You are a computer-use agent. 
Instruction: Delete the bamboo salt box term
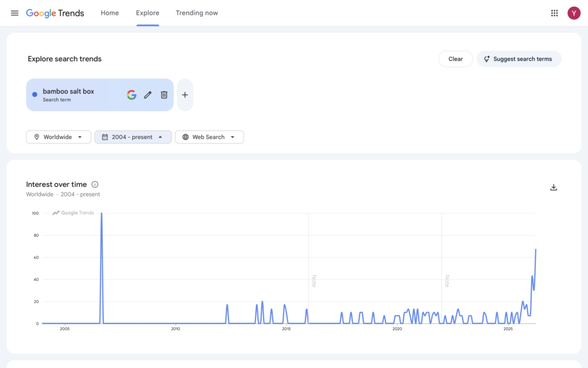164,95
